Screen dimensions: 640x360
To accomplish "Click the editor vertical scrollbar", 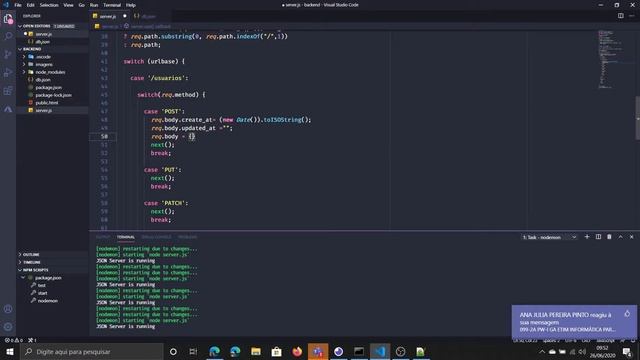I will 638,118.
